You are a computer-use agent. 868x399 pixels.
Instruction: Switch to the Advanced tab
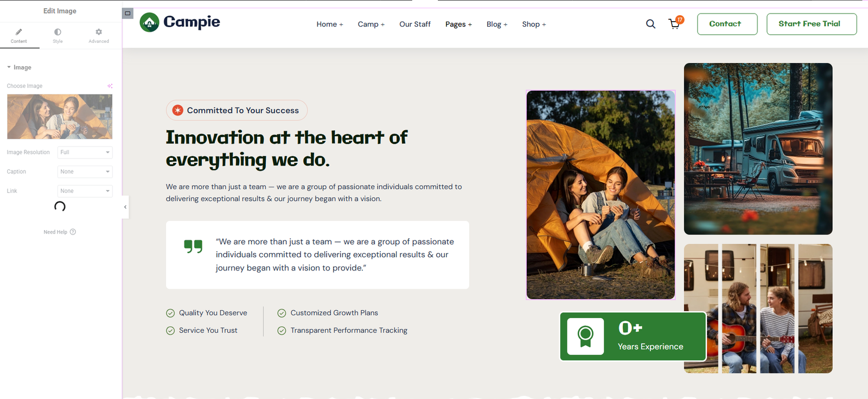(x=99, y=36)
